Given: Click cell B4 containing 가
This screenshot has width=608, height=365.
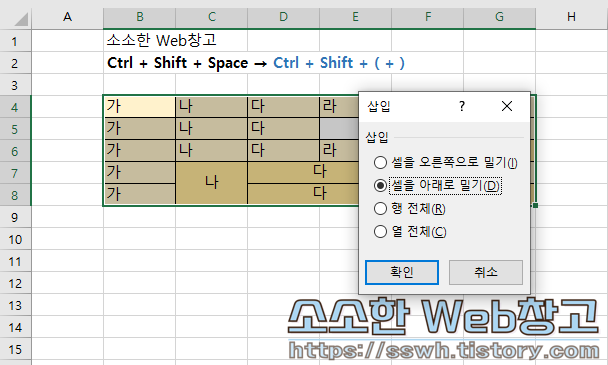Looking at the screenshot, I should [140, 107].
